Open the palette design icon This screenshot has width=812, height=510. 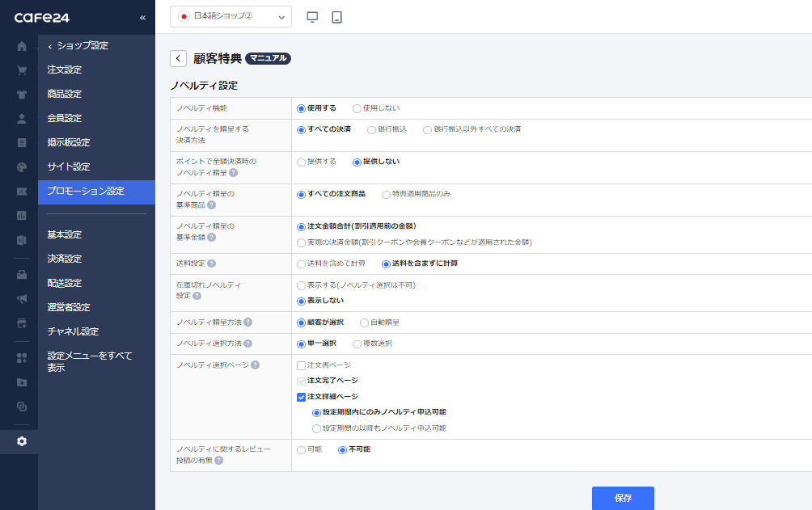pos(22,166)
